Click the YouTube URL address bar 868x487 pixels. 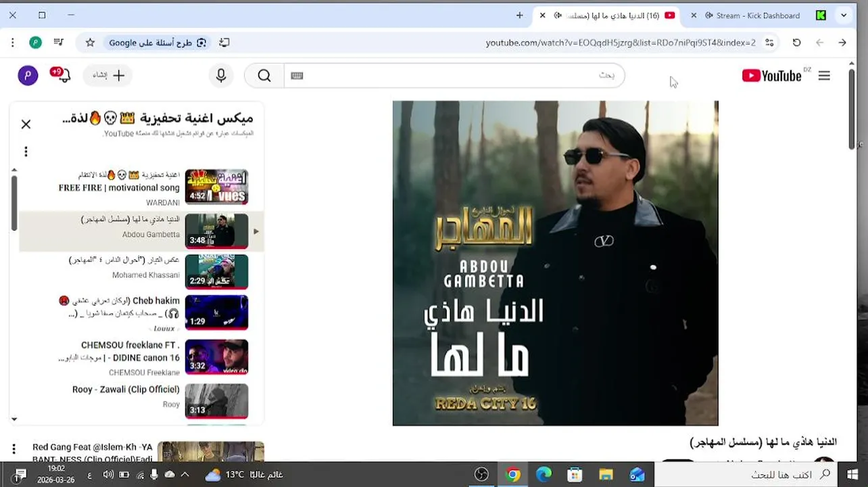(621, 43)
